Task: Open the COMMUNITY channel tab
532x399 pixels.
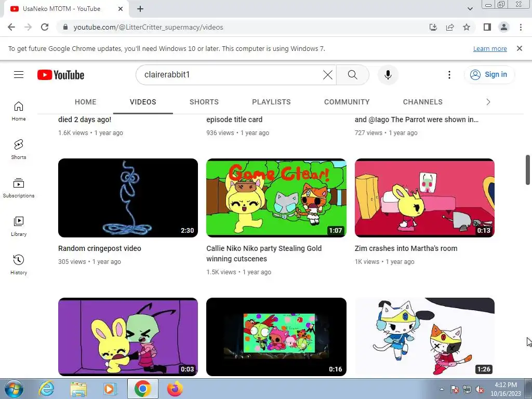Action: 347,102
